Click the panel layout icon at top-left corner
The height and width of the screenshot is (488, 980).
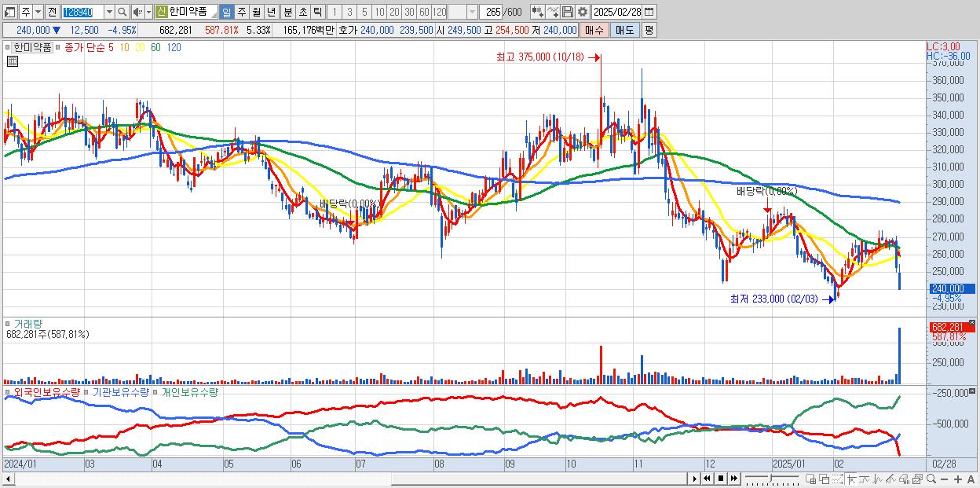(9, 12)
